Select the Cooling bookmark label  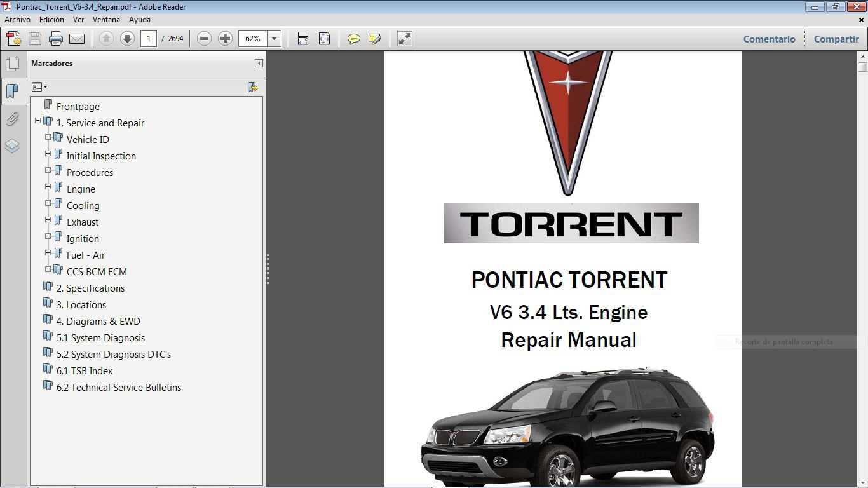[83, 206]
